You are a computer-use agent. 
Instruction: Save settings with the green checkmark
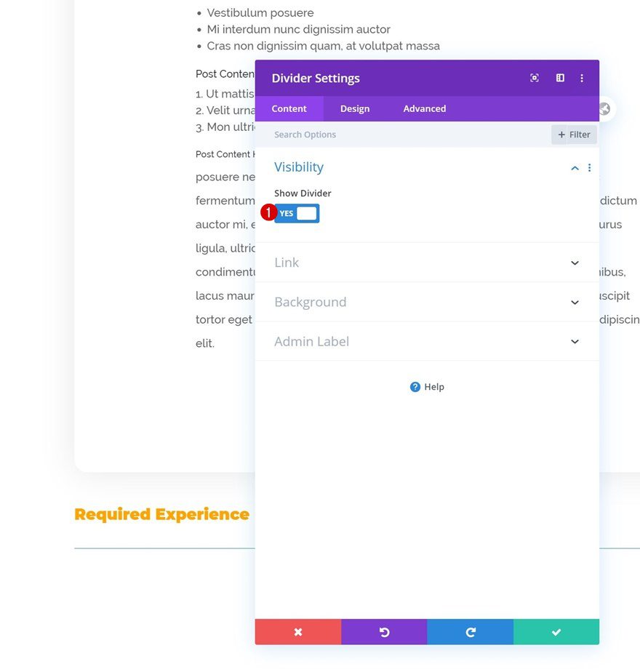point(556,632)
